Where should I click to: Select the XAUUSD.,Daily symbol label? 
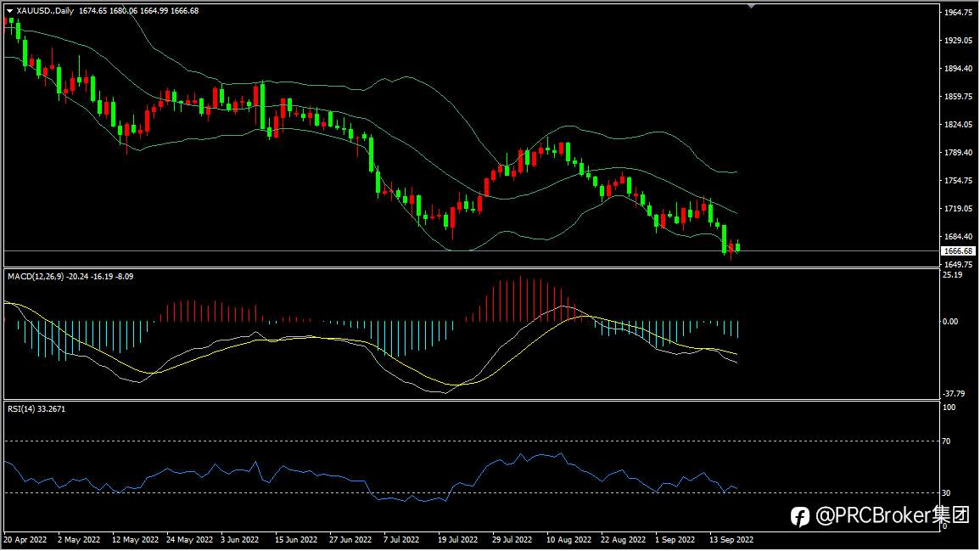click(x=45, y=11)
